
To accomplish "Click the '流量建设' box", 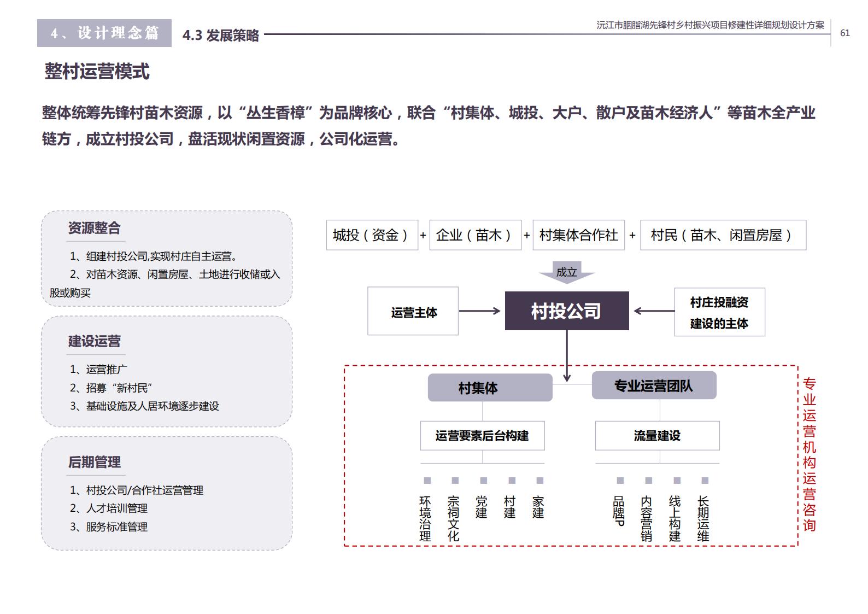I will pos(658,436).
